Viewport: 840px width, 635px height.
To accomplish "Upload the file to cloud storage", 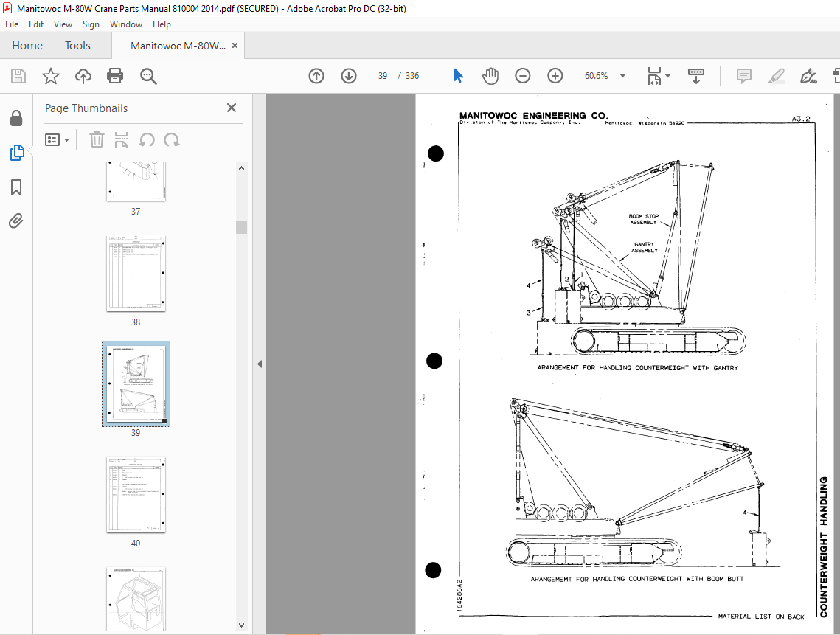I will click(x=83, y=76).
